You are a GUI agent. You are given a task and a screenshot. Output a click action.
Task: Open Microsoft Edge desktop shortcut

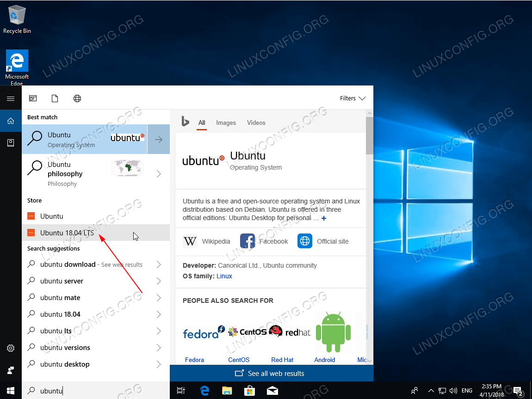click(x=17, y=68)
